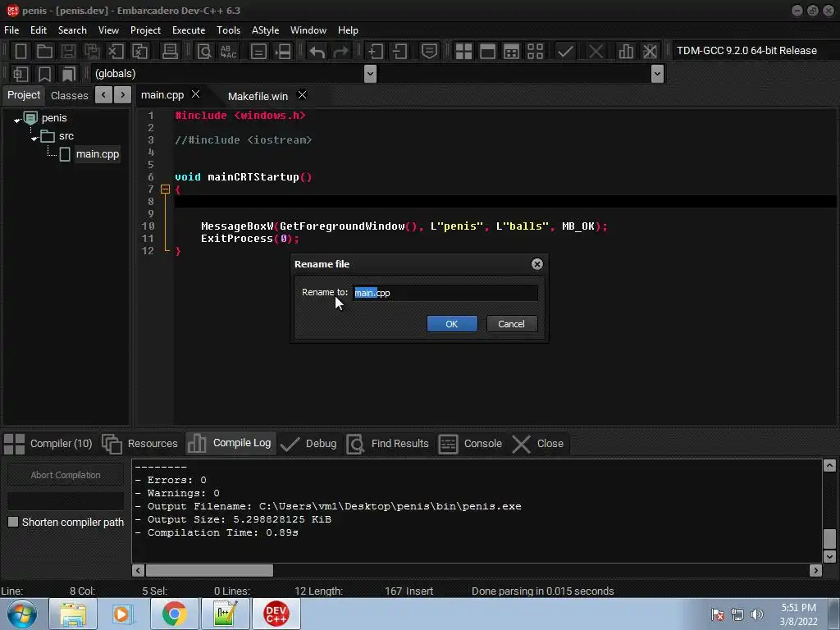The width and height of the screenshot is (840, 630).
Task: Click the Stop Execution X icon
Action: click(x=596, y=51)
